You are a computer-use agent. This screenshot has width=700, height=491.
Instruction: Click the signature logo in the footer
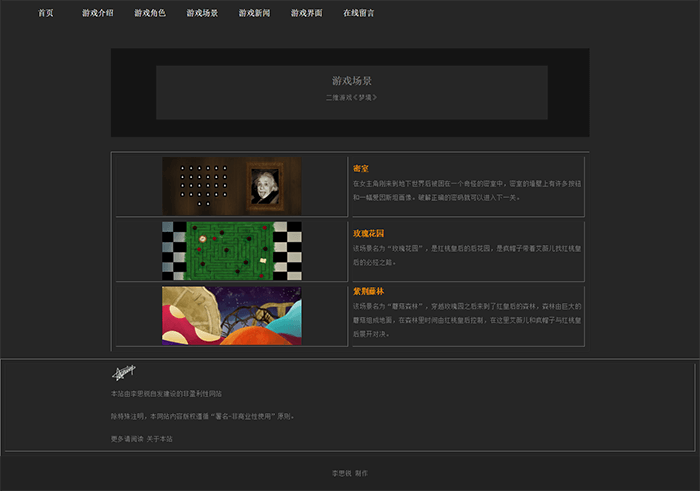pyautogui.click(x=123, y=374)
